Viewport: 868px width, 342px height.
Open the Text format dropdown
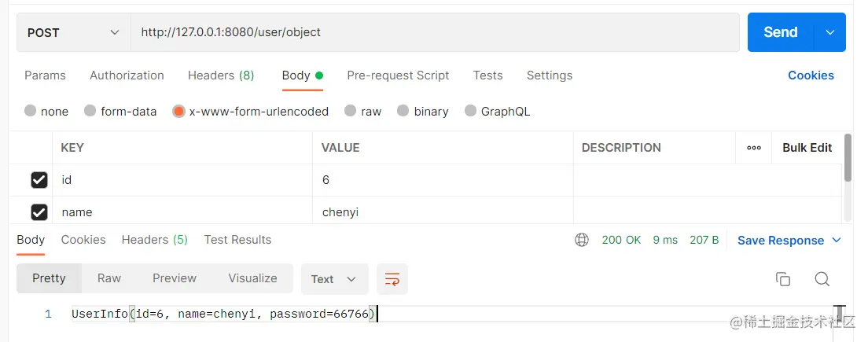(x=334, y=279)
